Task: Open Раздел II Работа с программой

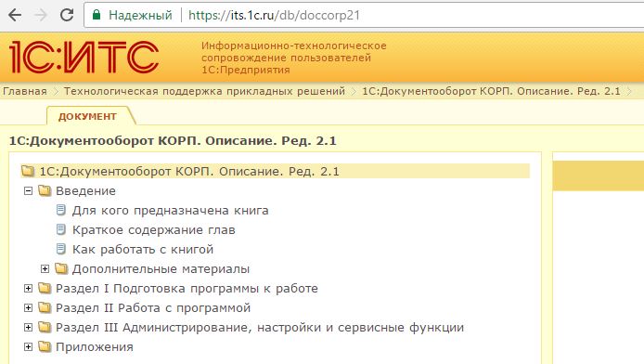Action: (153, 308)
